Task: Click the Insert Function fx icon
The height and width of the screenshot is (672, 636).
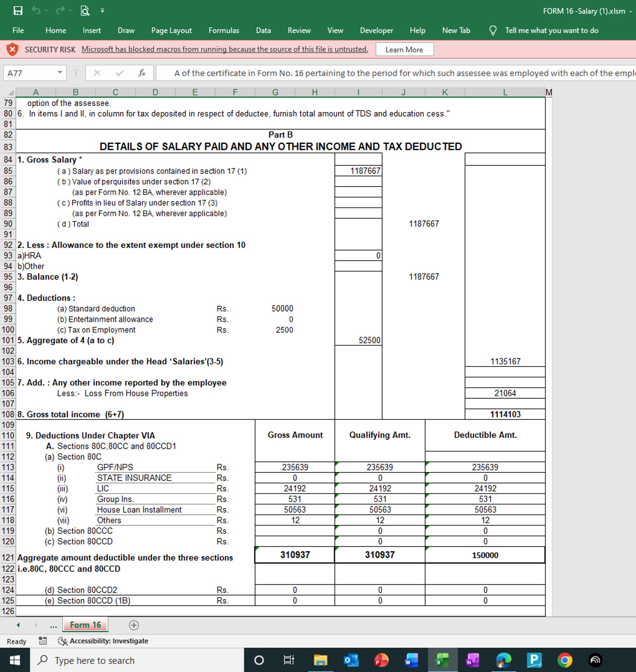Action: tap(142, 73)
